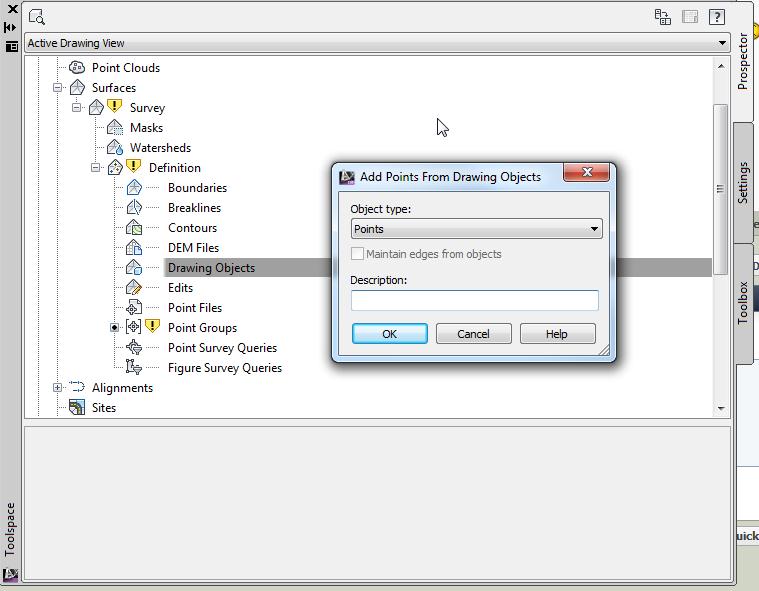This screenshot has height=591, width=759.
Task: Click the Point Files icon
Action: point(134,307)
